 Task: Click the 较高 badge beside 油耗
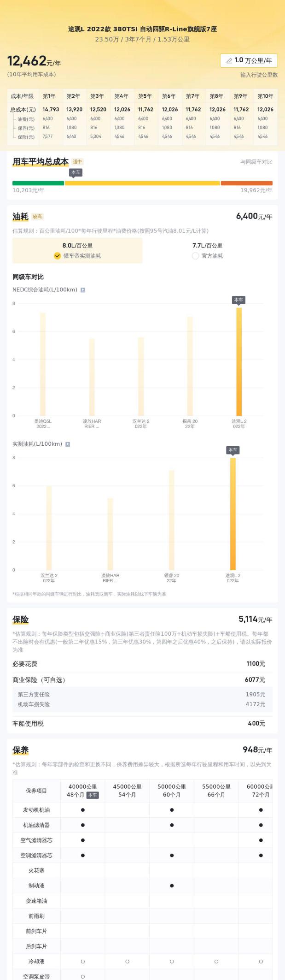coord(37,217)
